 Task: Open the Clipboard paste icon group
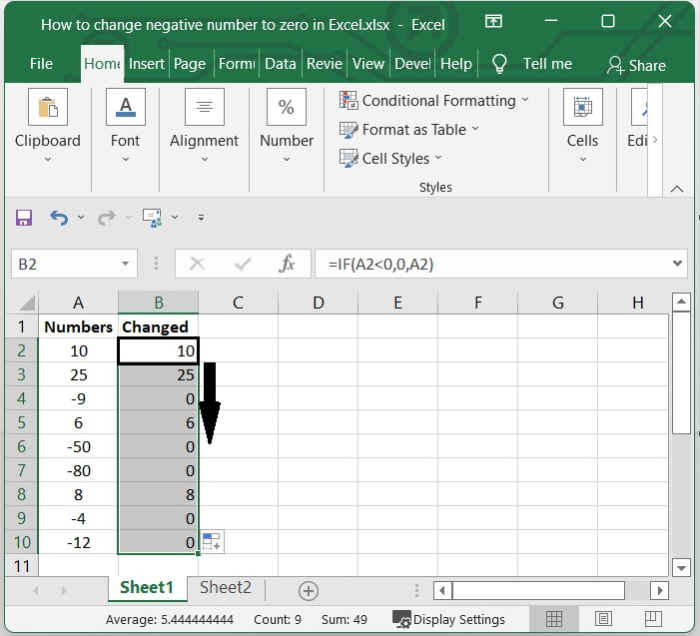[x=47, y=108]
